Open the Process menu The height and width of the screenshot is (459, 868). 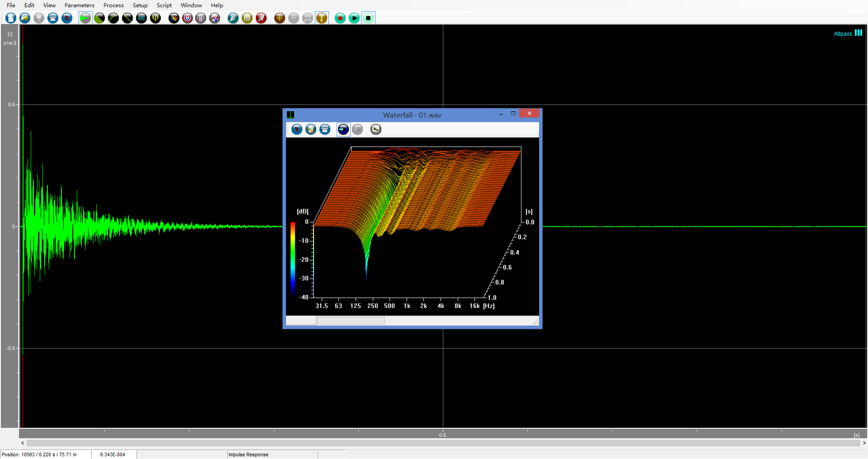(113, 5)
